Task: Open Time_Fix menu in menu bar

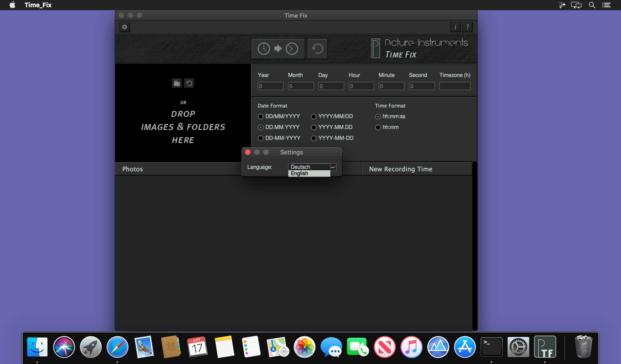Action: pyautogui.click(x=38, y=5)
